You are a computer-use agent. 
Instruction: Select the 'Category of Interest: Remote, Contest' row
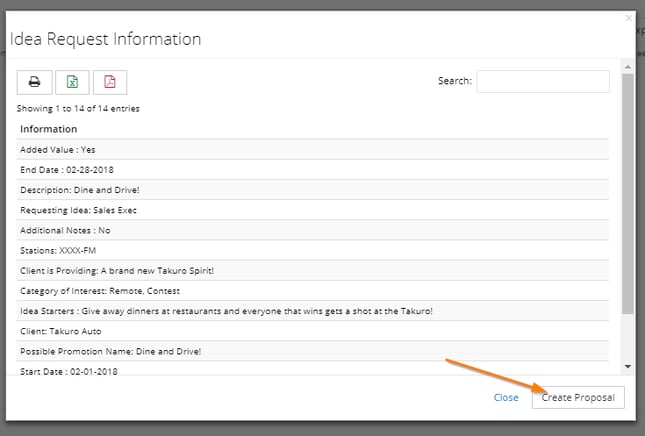pos(313,291)
